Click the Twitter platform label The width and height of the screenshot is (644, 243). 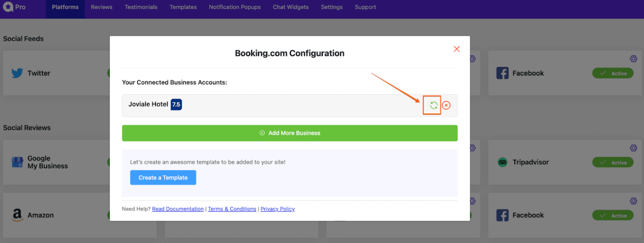(39, 73)
